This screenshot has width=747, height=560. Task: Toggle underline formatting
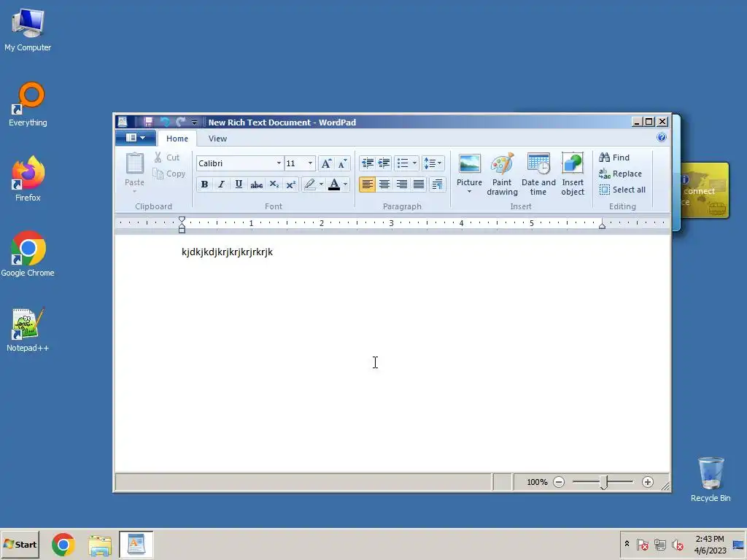pos(239,184)
